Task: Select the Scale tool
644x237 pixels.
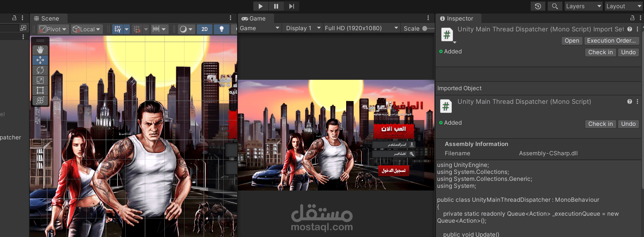Action: 40,80
